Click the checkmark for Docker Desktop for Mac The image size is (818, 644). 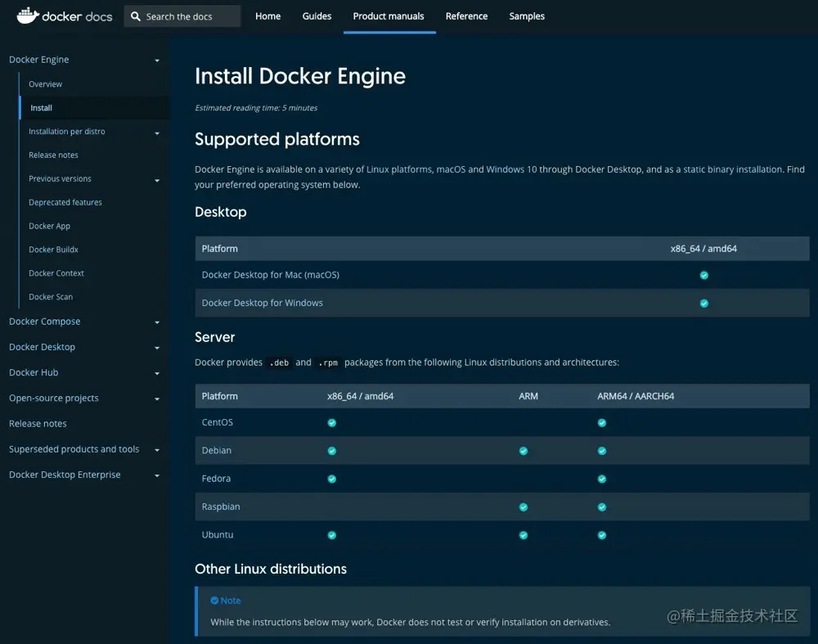703,275
